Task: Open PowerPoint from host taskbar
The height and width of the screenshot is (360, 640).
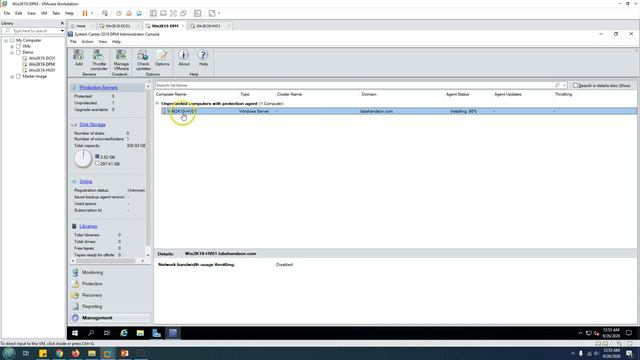Action: click(x=124, y=353)
